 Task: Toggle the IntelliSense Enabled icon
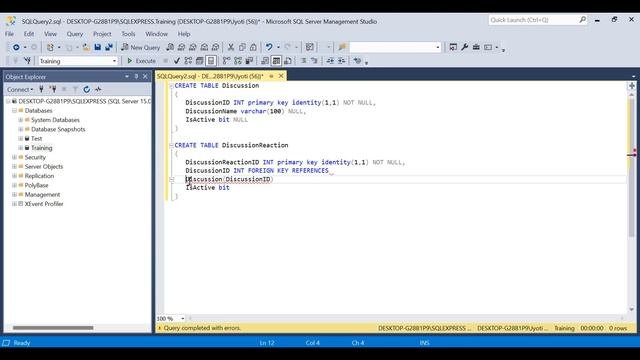pos(211,61)
